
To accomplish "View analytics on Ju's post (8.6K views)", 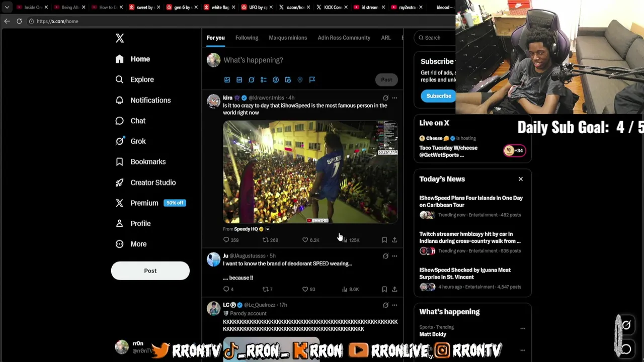I will (350, 289).
